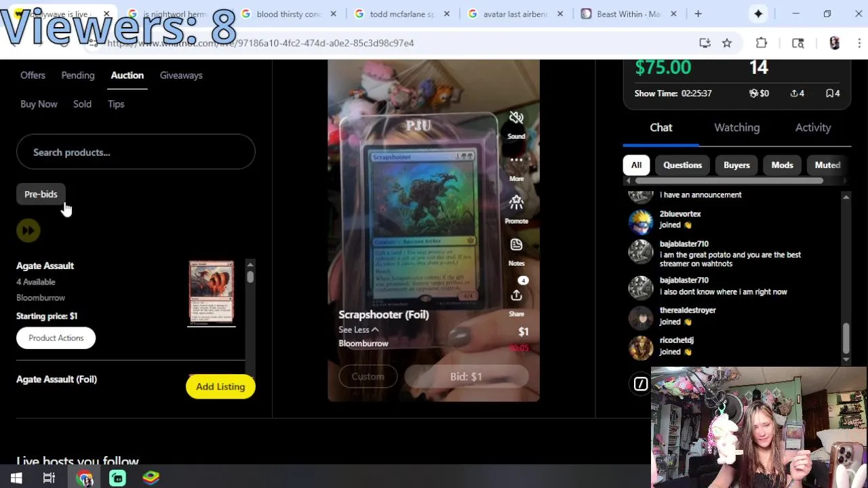The image size is (868, 488).
Task: Click the install app icon in address bar
Action: [x=705, y=43]
